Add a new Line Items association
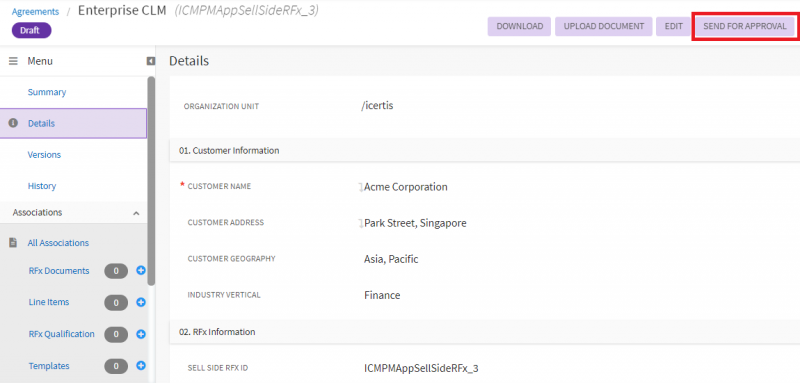Screen dimensions: 800x383 coord(141,302)
